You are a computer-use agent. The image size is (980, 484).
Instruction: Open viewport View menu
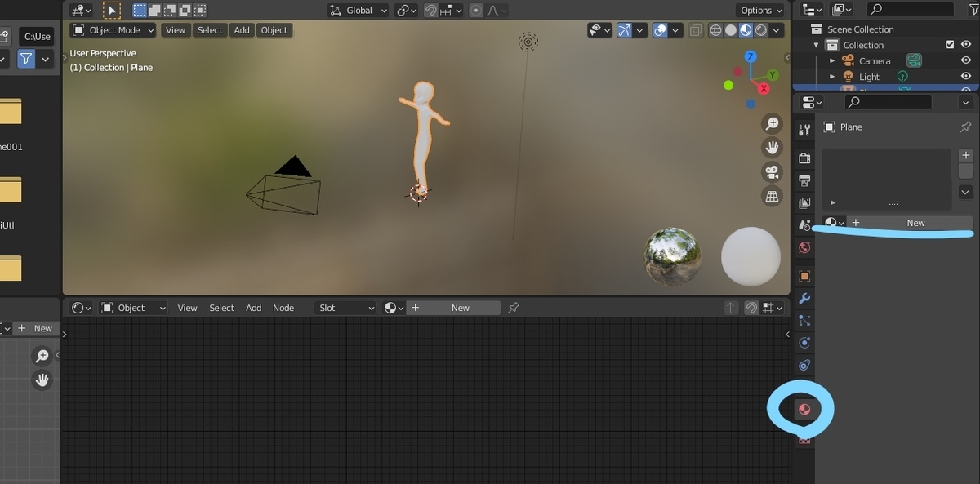coord(176,30)
